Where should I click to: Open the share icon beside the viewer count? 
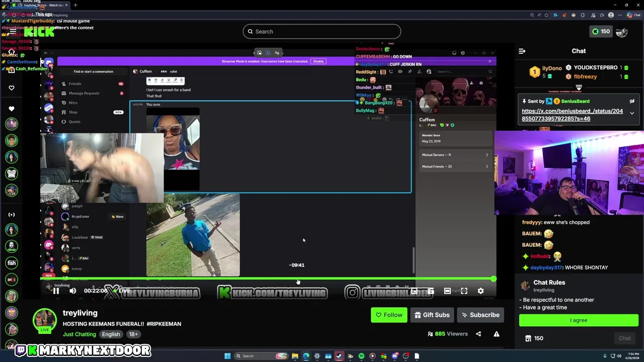478,334
